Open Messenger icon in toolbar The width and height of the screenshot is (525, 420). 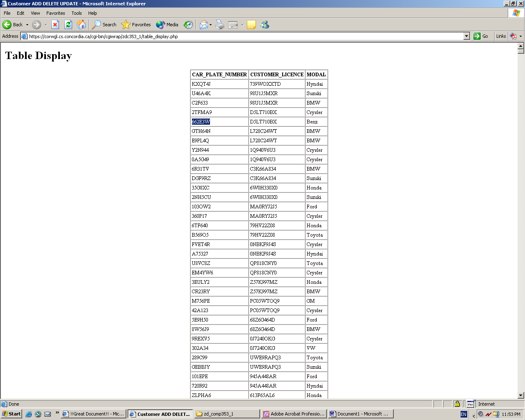point(265,25)
